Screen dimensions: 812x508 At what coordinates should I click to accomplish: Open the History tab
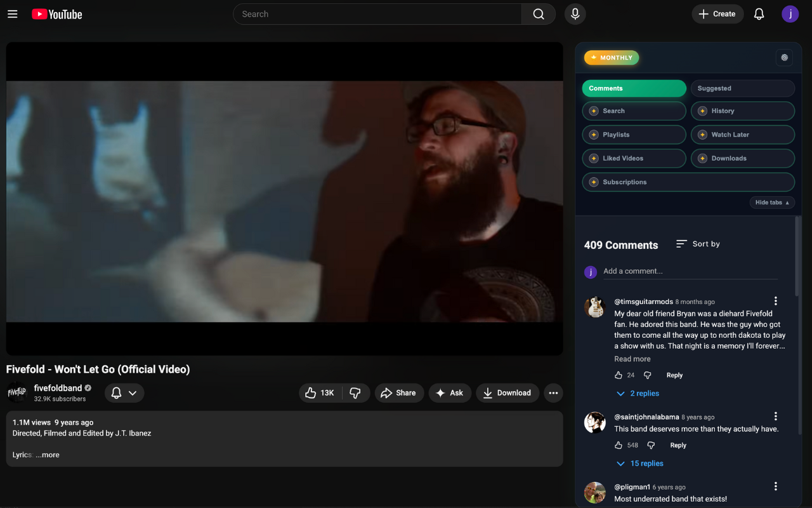coord(743,111)
